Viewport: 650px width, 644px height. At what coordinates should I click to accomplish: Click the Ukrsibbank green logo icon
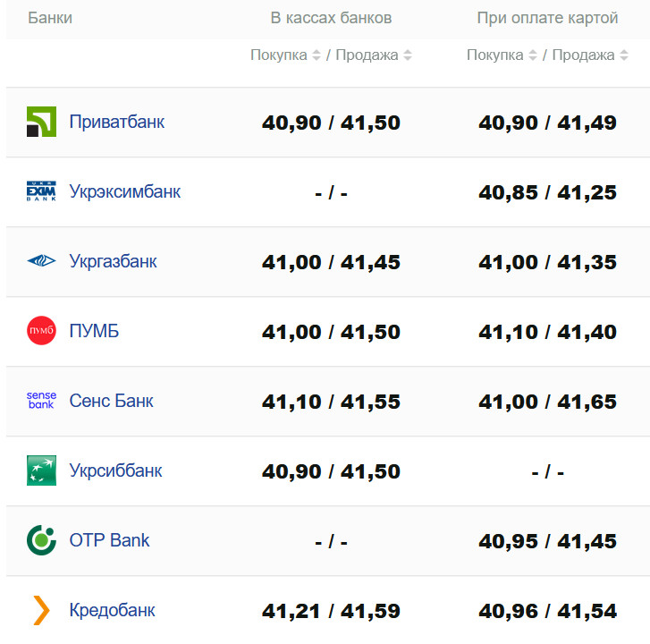point(41,470)
